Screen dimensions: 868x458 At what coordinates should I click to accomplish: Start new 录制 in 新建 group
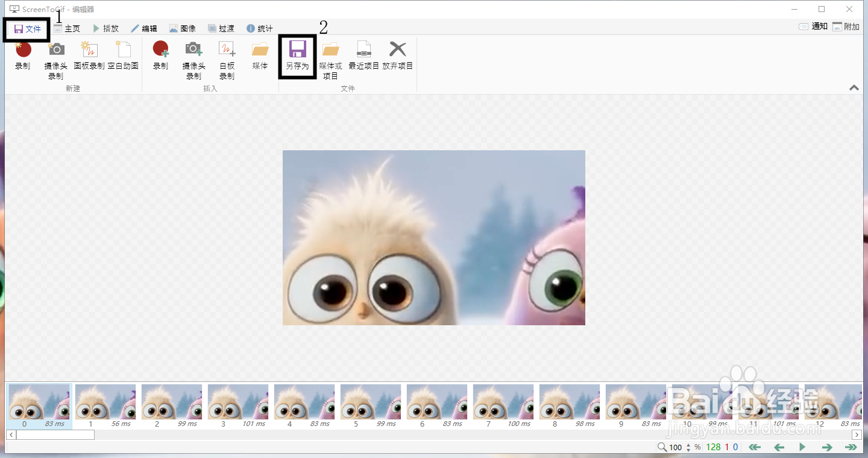coord(23,56)
